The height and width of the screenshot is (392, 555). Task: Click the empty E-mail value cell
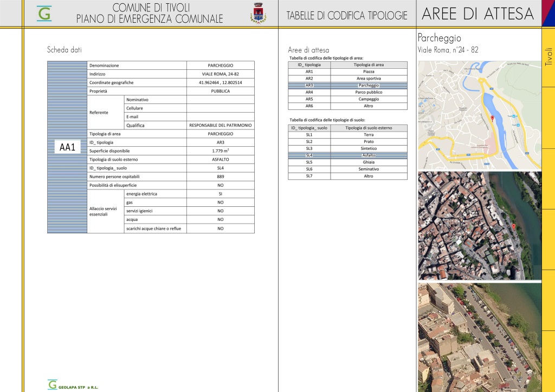[x=221, y=116]
